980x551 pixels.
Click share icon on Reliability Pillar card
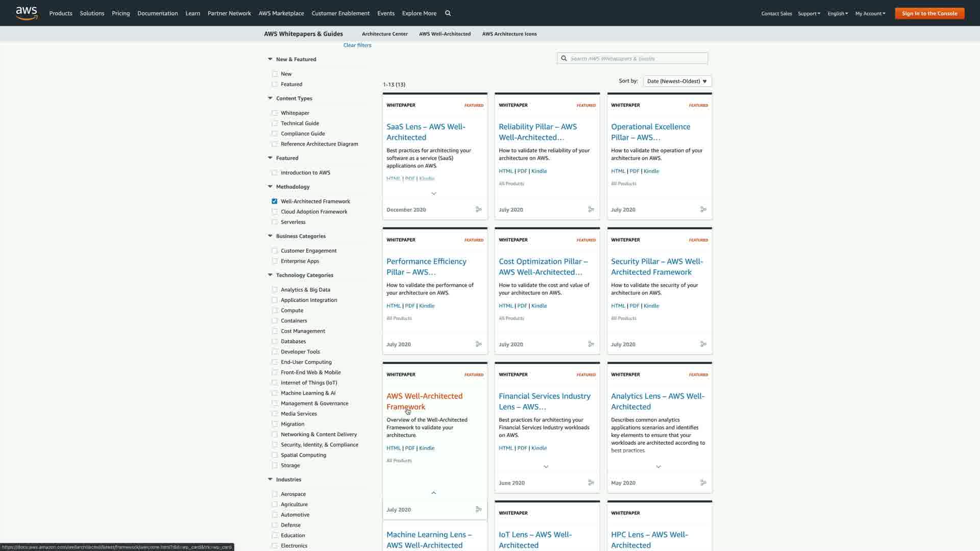591,210
